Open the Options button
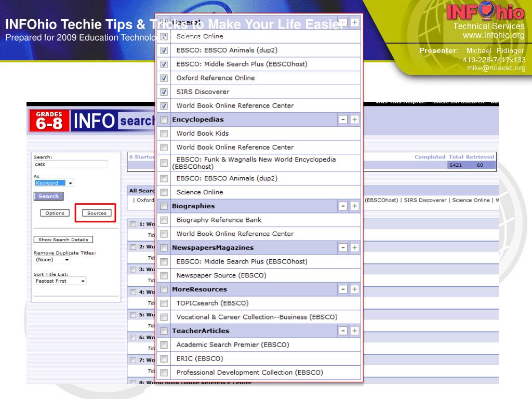 (x=55, y=213)
